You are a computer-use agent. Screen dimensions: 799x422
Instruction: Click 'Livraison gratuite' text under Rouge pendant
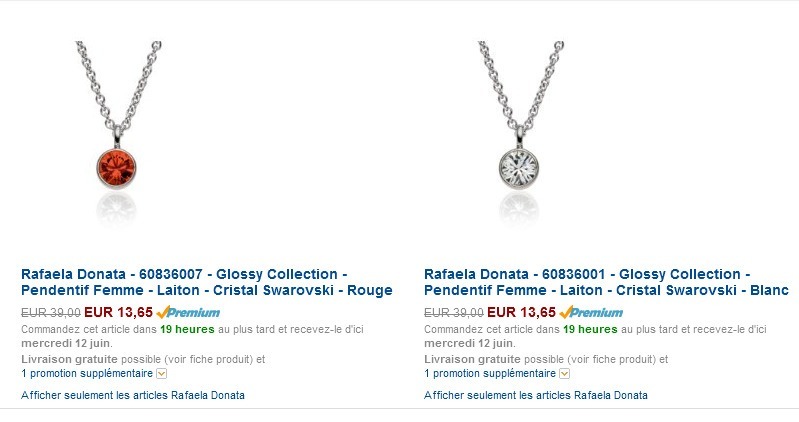point(69,359)
